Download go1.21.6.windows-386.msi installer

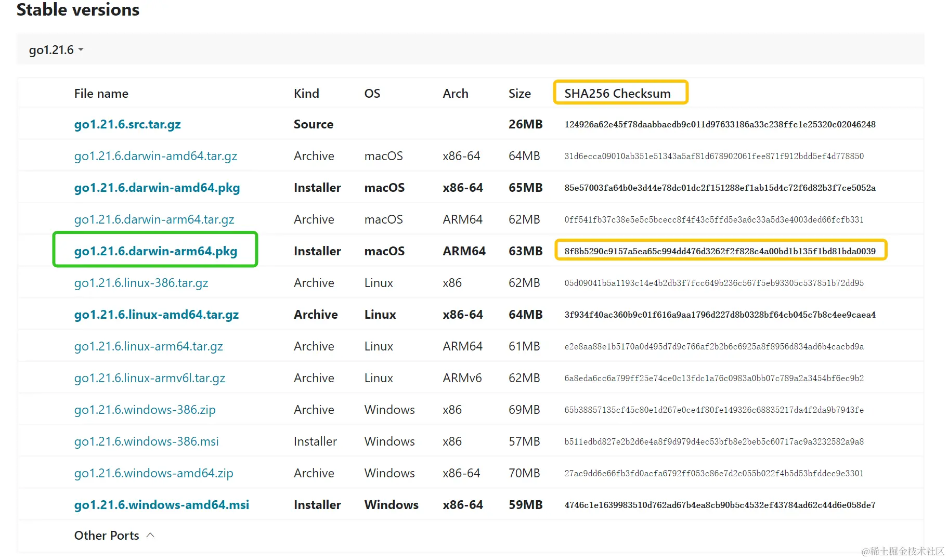146,441
